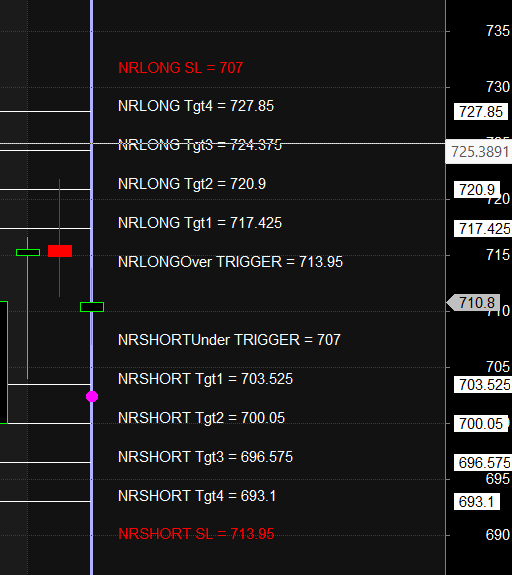Click the latest green candle on the vertical line

(x=92, y=307)
